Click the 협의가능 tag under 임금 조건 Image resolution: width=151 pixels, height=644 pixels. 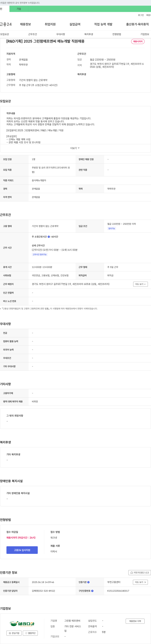click(112, 229)
